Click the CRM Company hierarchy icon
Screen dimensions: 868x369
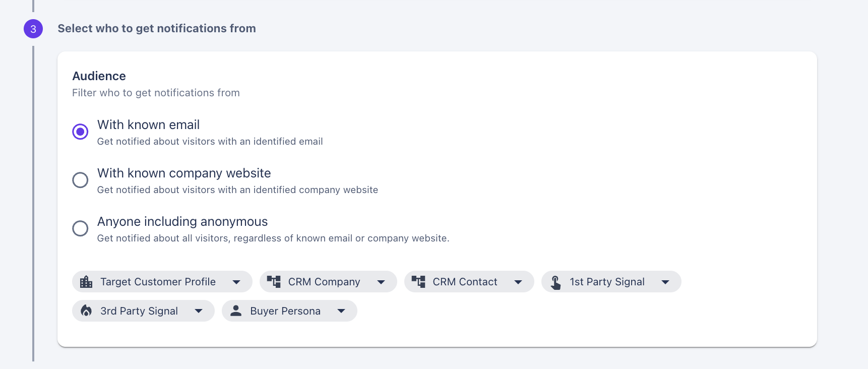click(x=274, y=282)
